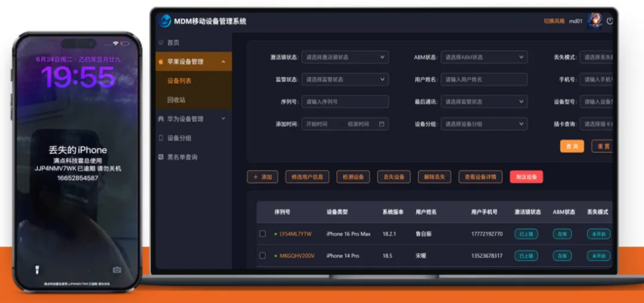Click the iPhone 14 Pro cell
This screenshot has width=644, height=303.
(x=343, y=256)
